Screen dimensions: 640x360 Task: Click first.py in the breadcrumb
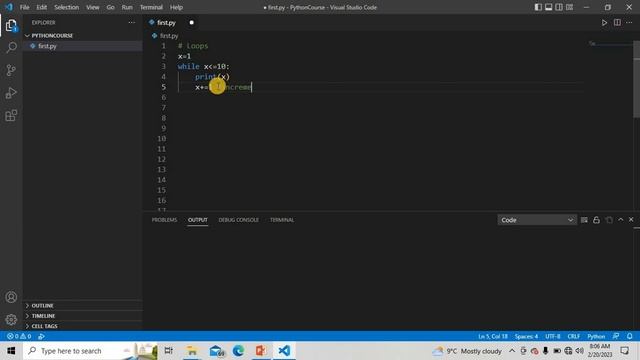pyautogui.click(x=169, y=36)
